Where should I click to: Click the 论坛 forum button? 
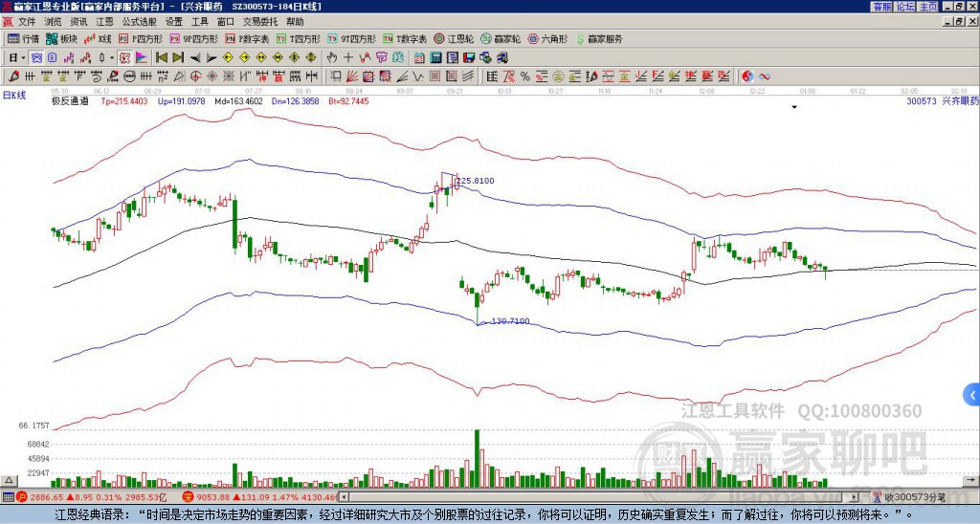point(905,7)
